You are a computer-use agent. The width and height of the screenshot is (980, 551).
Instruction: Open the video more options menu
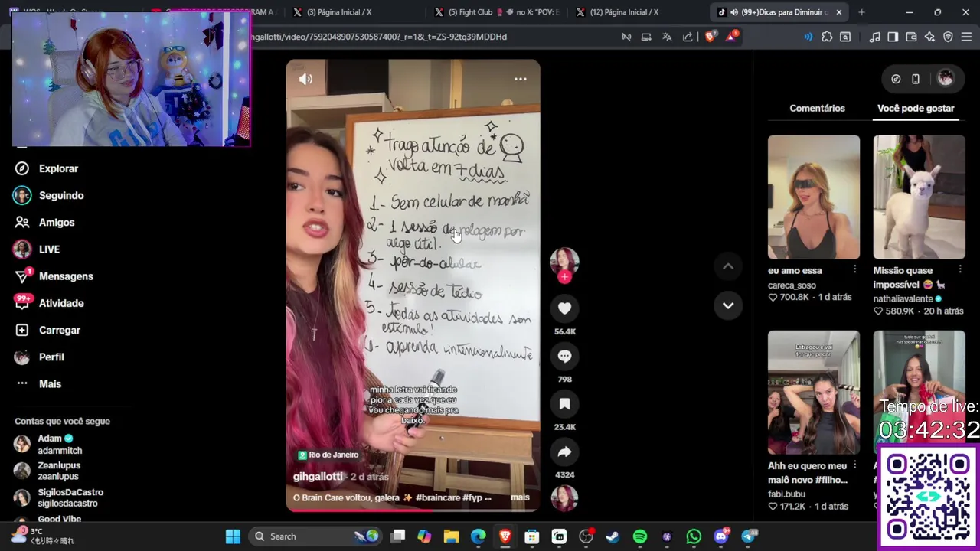pyautogui.click(x=520, y=79)
